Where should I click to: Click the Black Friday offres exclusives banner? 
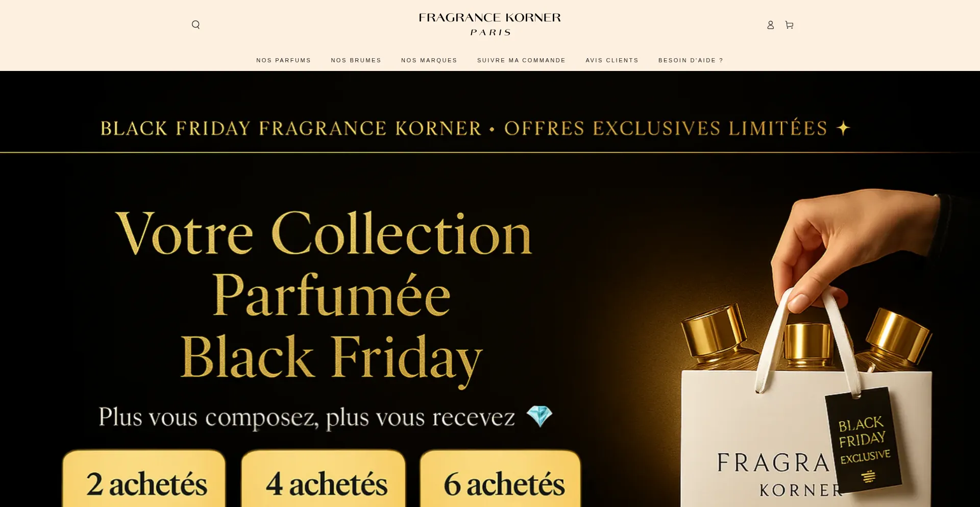pyautogui.click(x=475, y=128)
